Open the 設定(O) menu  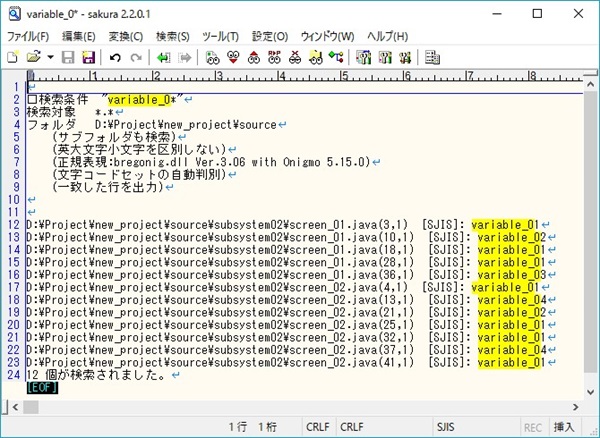[x=270, y=37]
